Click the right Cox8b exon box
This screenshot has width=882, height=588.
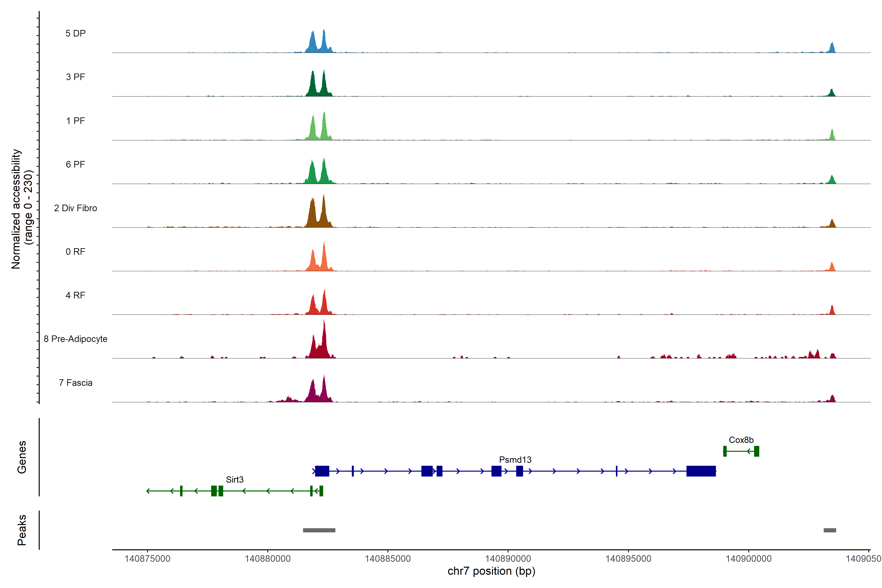pos(756,451)
